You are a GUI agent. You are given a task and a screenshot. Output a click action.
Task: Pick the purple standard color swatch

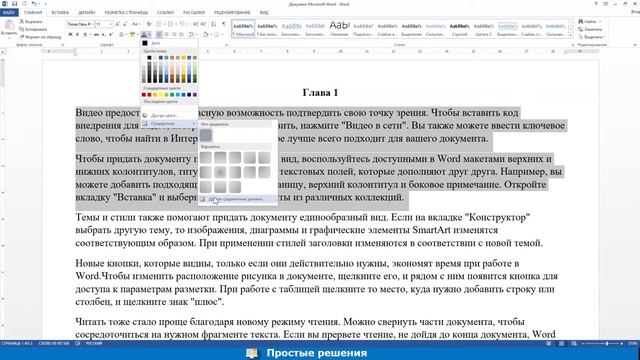click(x=195, y=95)
